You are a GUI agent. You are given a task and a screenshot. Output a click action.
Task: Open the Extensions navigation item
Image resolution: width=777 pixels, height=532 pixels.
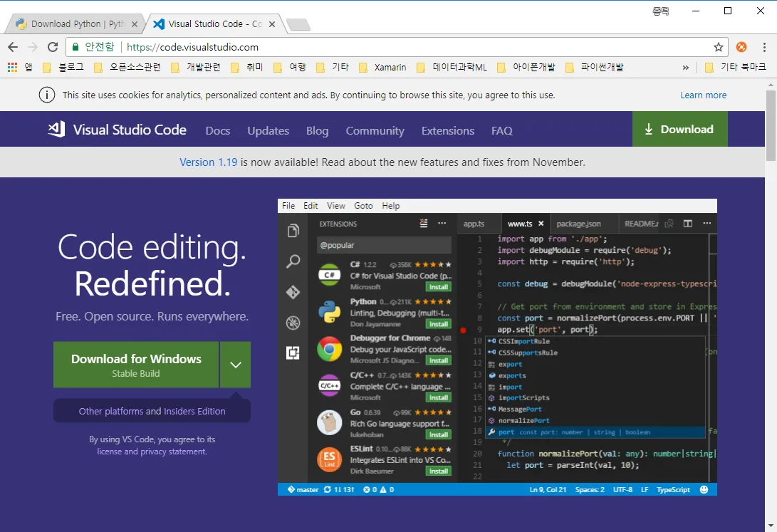pyautogui.click(x=448, y=131)
